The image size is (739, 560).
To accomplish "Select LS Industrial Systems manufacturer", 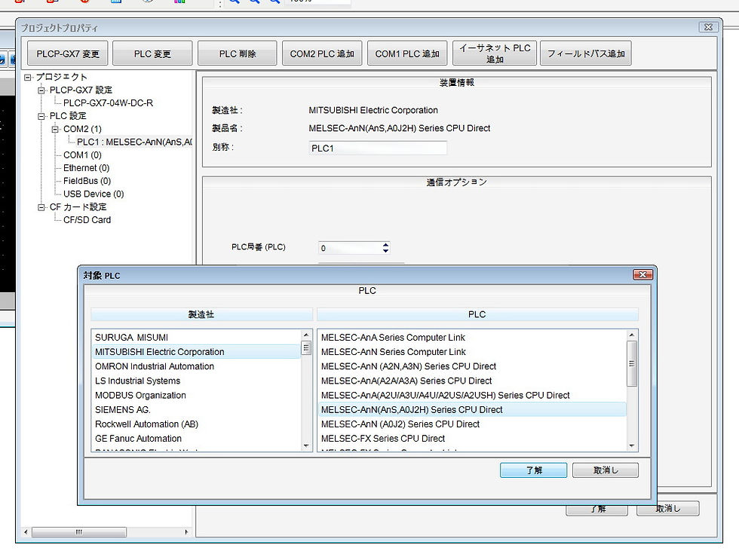I will (196, 381).
